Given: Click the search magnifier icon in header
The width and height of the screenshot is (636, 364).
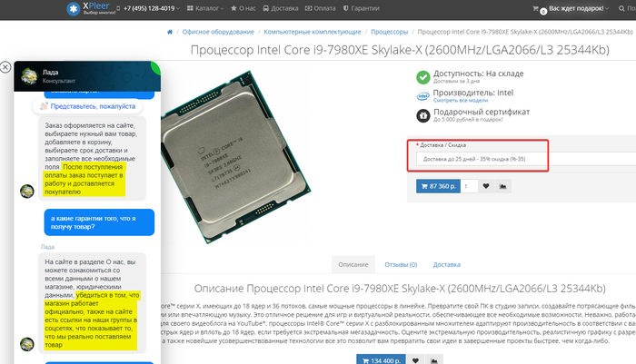Looking at the screenshot, I should 621,8.
